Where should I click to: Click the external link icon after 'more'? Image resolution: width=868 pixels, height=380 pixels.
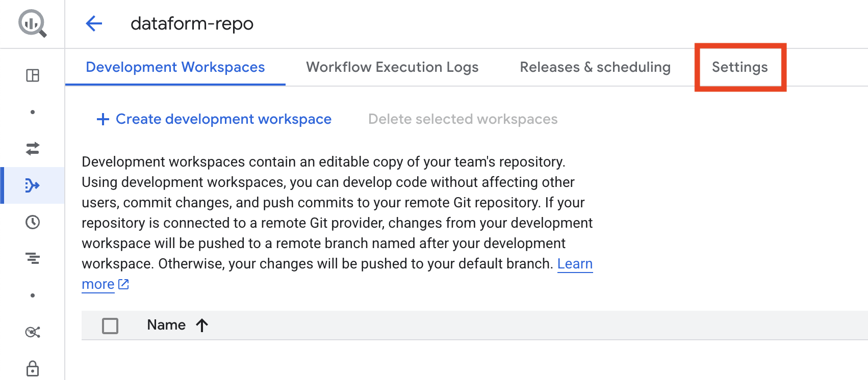click(x=123, y=284)
